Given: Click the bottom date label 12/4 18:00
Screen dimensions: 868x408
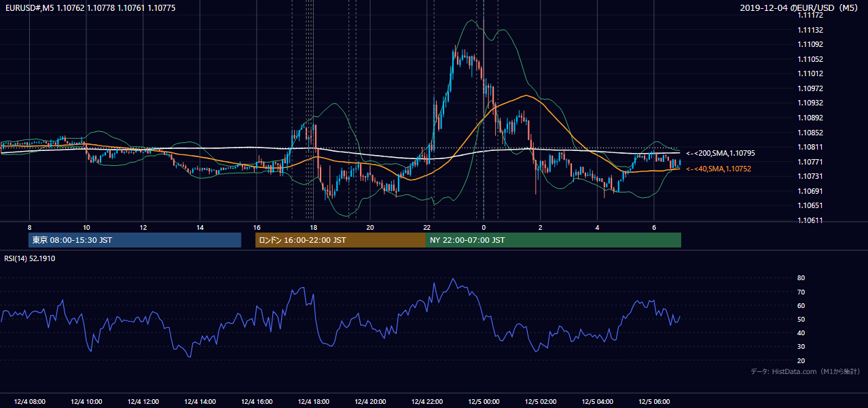Looking at the screenshot, I should click(x=313, y=402).
